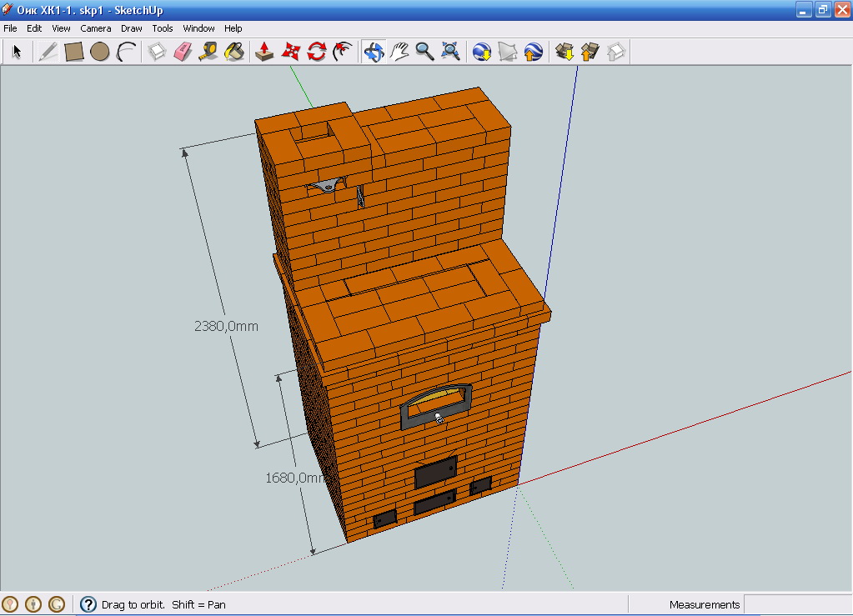The height and width of the screenshot is (616, 853).
Task: Click the Zoom Extents icon
Action: coord(451,53)
